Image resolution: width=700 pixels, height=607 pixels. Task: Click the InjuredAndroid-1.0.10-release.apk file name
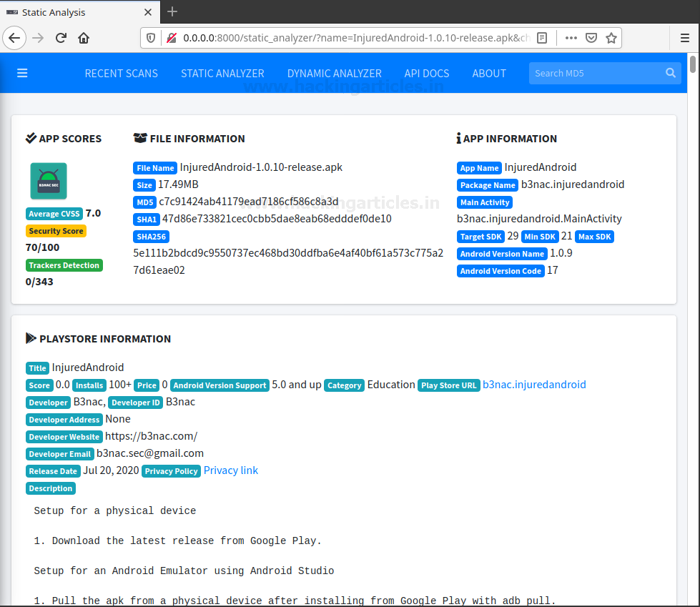(x=261, y=167)
